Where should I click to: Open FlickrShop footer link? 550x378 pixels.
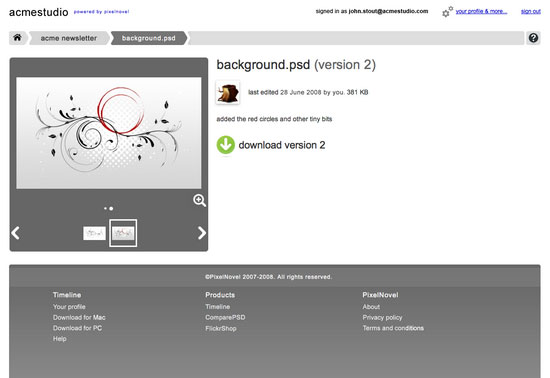coord(221,329)
